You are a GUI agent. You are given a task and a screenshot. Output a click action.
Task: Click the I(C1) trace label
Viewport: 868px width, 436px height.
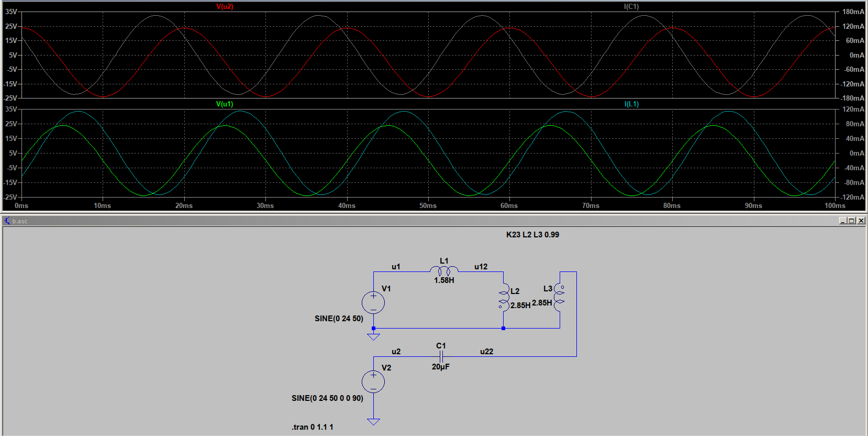pos(631,7)
